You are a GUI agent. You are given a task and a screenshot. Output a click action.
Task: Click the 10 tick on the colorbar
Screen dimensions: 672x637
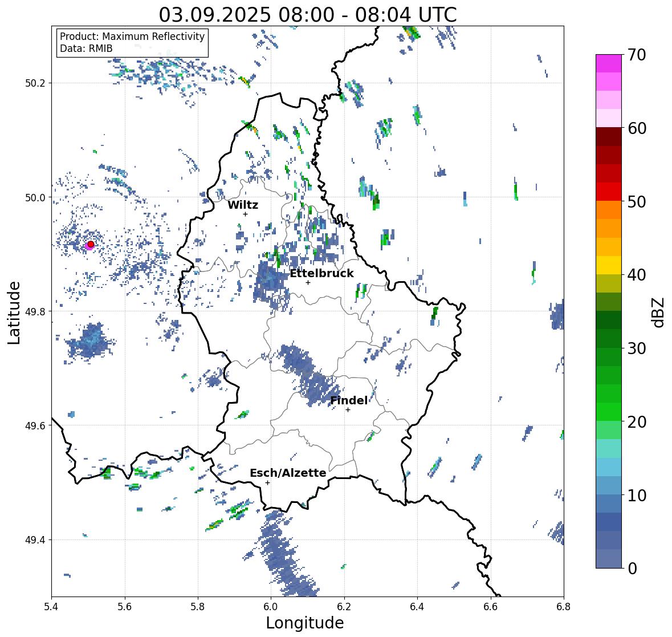[637, 495]
